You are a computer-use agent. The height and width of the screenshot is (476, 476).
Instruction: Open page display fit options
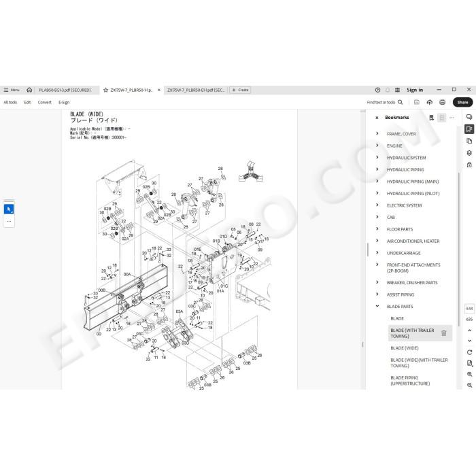pyautogui.click(x=469, y=363)
